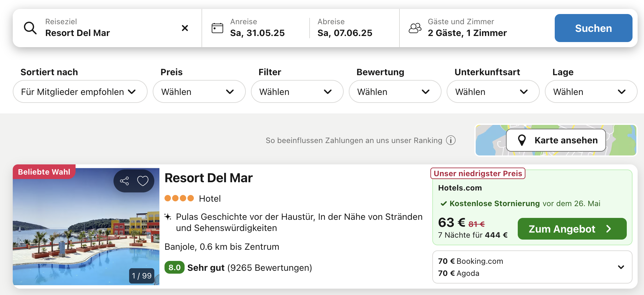Click the green free cancellation checkmark
The height and width of the screenshot is (295, 644).
(x=443, y=204)
